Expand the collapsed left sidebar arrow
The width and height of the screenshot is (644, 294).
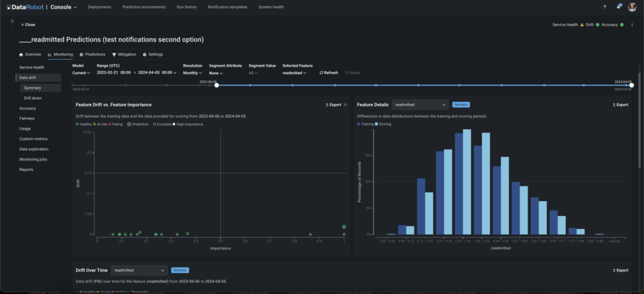(12, 21)
